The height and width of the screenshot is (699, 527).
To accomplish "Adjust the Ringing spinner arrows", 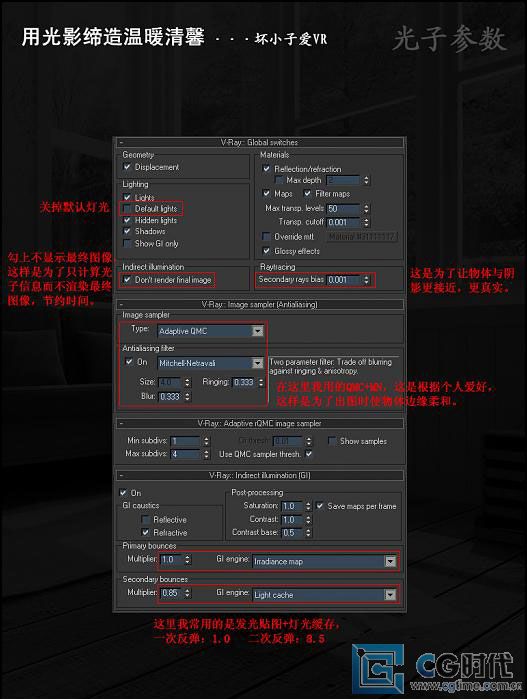I will [x=261, y=382].
